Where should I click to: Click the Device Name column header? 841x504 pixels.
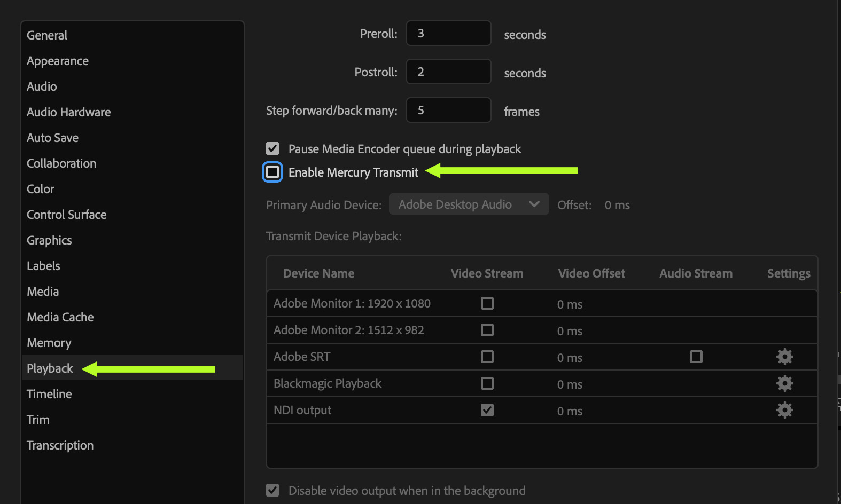point(319,273)
